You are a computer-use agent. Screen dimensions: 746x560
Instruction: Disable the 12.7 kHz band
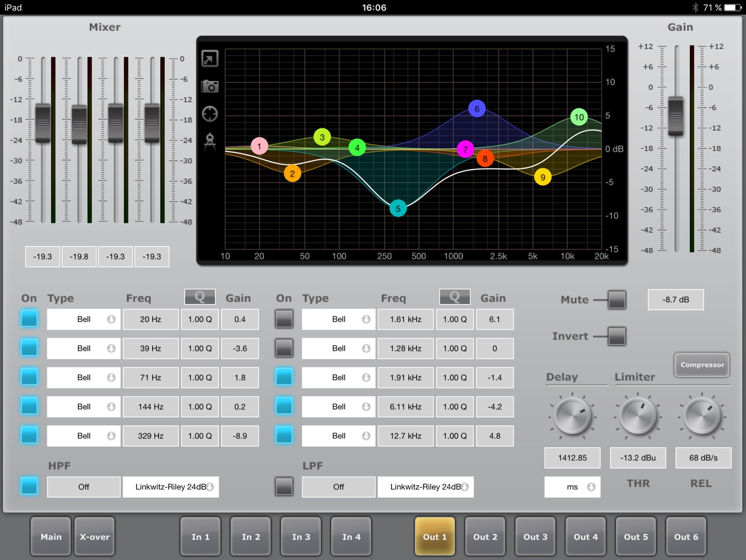pos(284,435)
